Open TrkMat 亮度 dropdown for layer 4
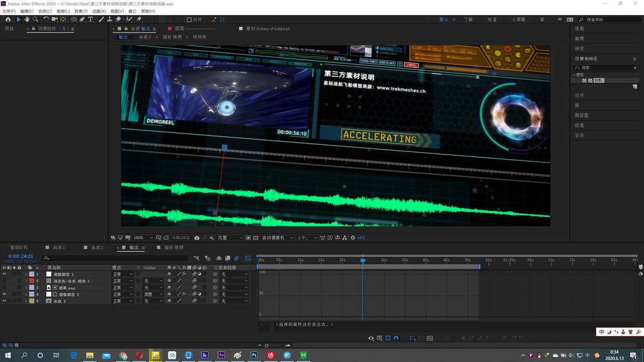 [x=153, y=294]
